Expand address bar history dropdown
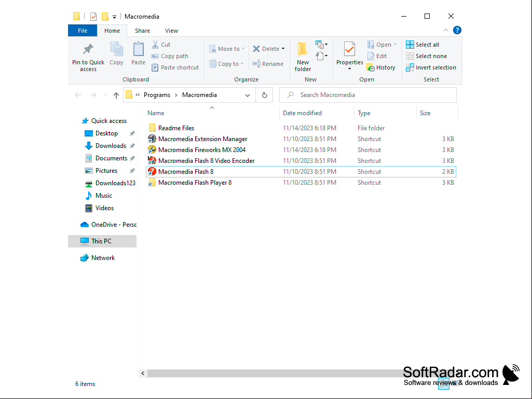Viewport: 532px width, 399px height. point(248,95)
